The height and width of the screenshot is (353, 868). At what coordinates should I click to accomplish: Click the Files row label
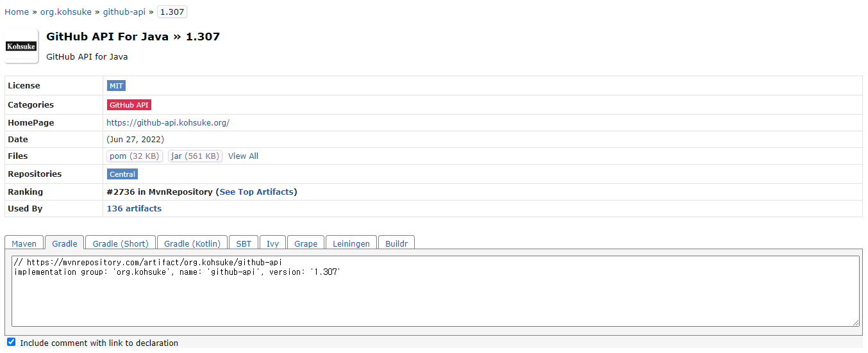click(x=18, y=156)
